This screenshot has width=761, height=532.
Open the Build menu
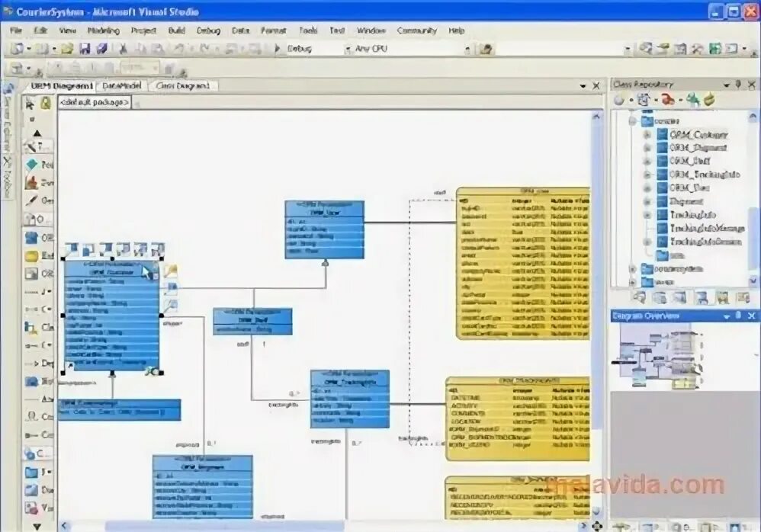177,30
